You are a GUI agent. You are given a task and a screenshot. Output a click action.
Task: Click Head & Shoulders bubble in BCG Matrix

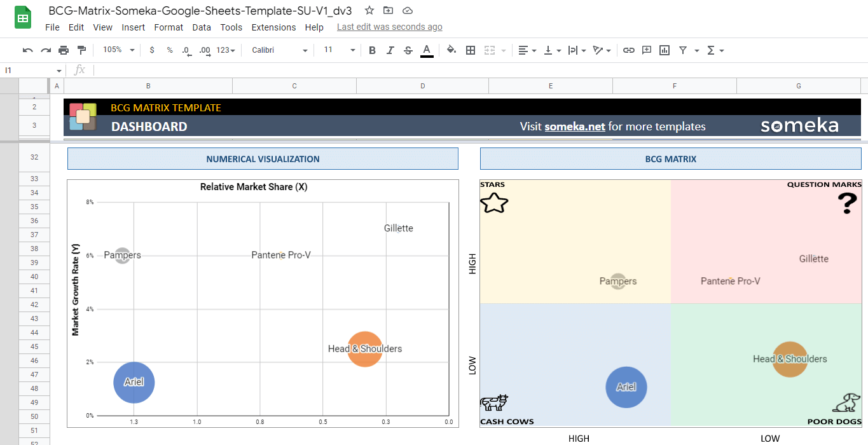tap(790, 359)
